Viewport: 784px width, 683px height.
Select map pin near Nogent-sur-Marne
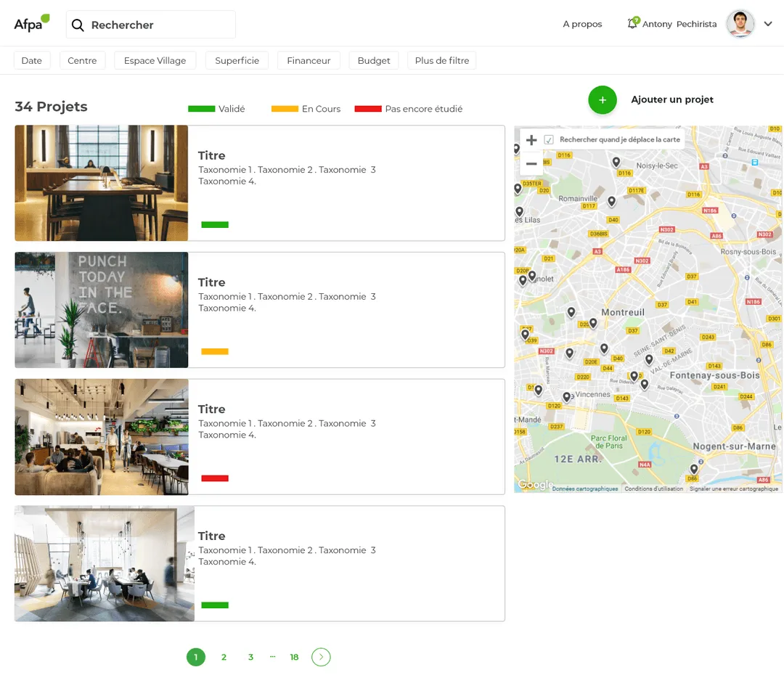click(x=694, y=469)
